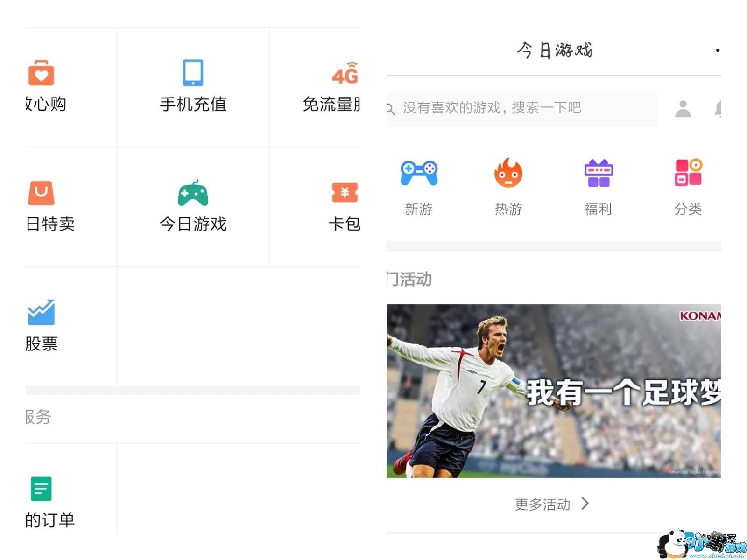Image resolution: width=747 pixels, height=560 pixels.
Task: Open the football dream activity banner
Action: pyautogui.click(x=554, y=391)
